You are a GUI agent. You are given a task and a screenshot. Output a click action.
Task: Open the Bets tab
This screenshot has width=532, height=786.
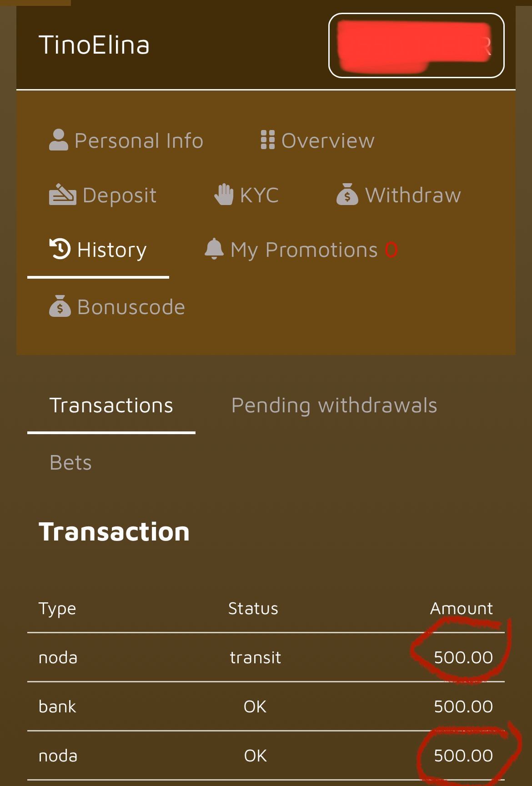point(70,462)
